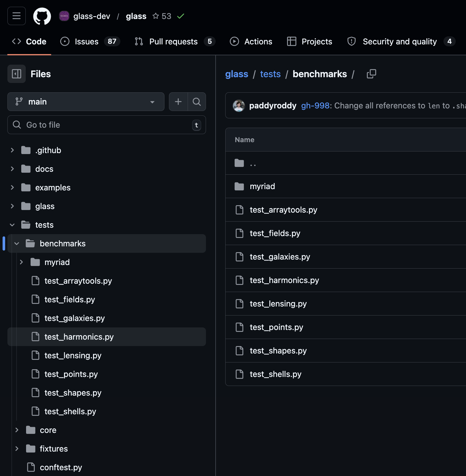
Task: Copy the benchmarks path to clipboard
Action: coord(371,74)
